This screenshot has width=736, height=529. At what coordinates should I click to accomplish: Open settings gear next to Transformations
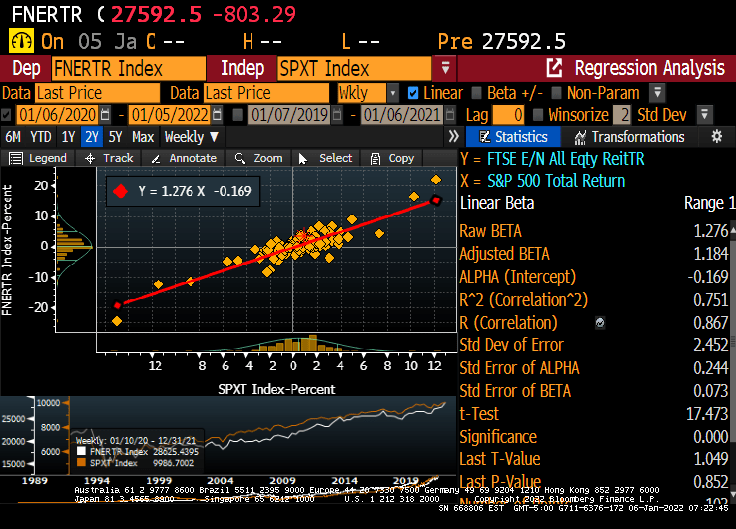716,137
